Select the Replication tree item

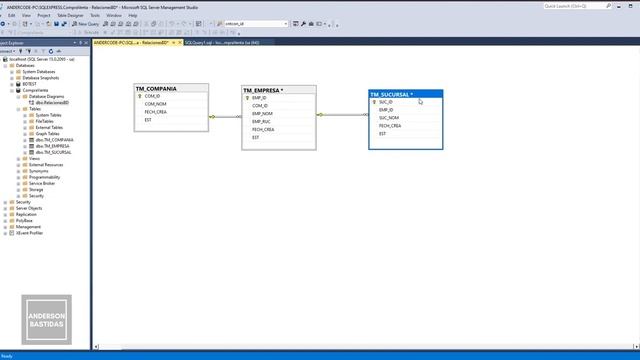coord(26,215)
